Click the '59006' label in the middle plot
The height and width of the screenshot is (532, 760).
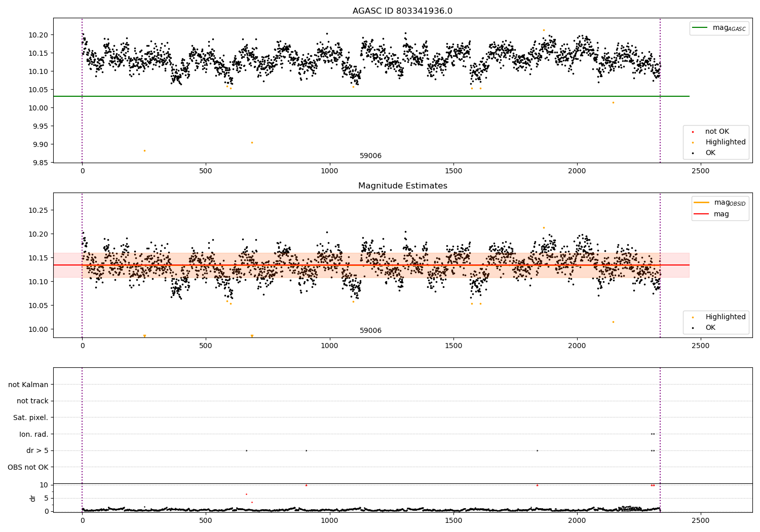point(370,331)
